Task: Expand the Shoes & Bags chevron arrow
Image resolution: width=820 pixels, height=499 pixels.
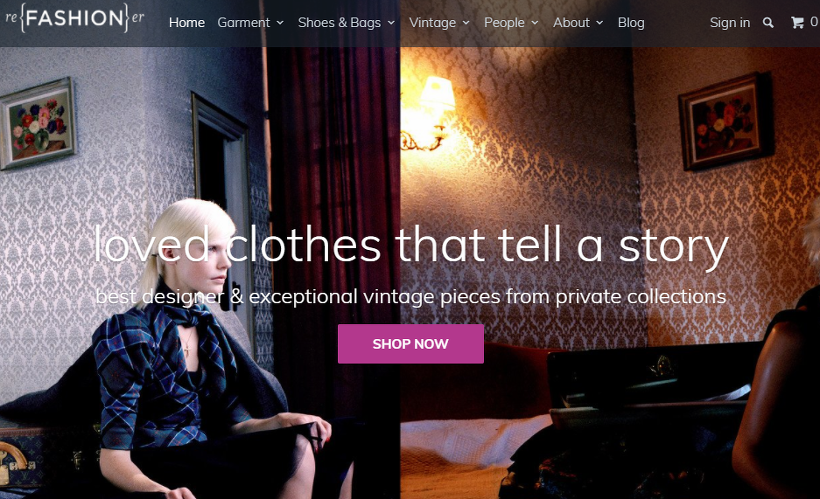Action: (x=391, y=23)
